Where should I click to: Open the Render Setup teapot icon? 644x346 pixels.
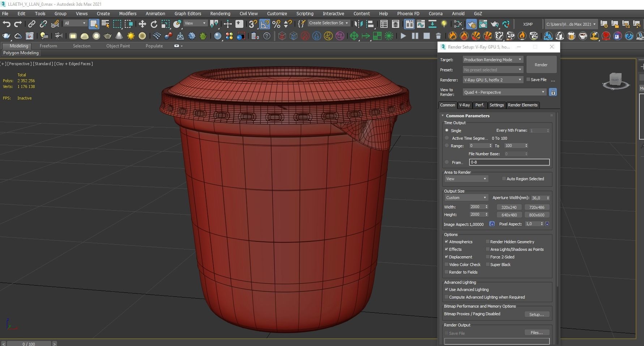(472, 24)
